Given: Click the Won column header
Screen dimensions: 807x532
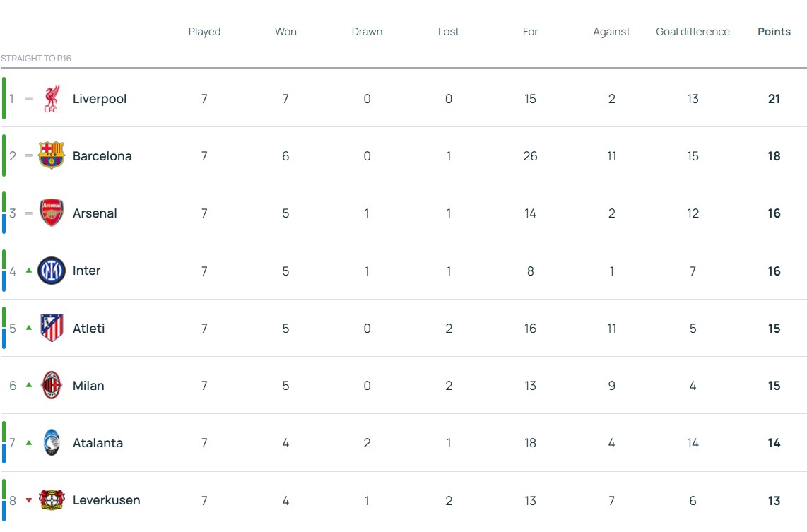Looking at the screenshot, I should 285,32.
